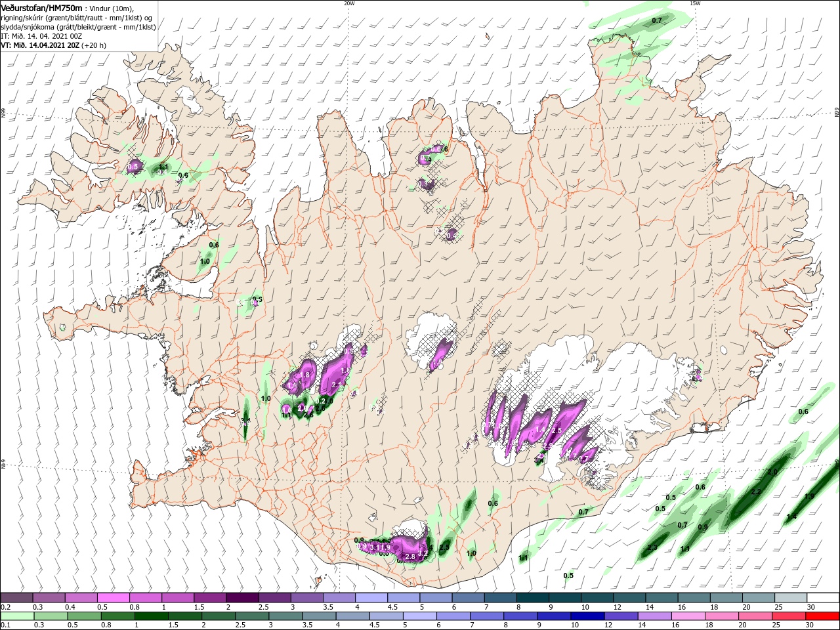Screen dimensions: 840x630
Task: Click the 2.8 snowfall value on south coast
Action: click(411, 557)
